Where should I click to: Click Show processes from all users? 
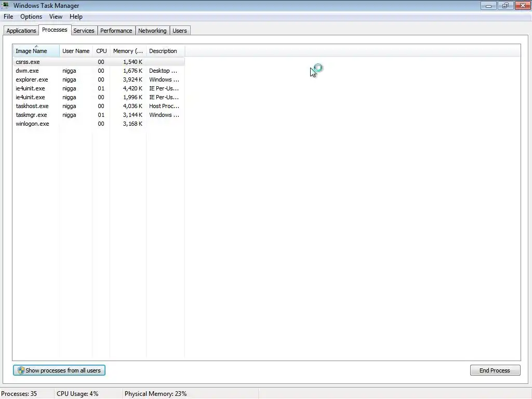coord(59,370)
